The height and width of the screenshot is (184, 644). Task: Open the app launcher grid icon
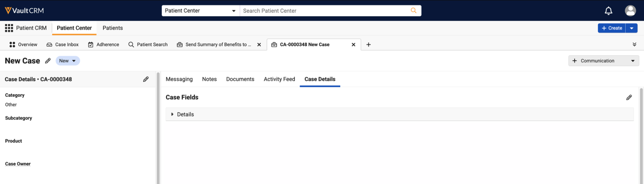coord(9,28)
